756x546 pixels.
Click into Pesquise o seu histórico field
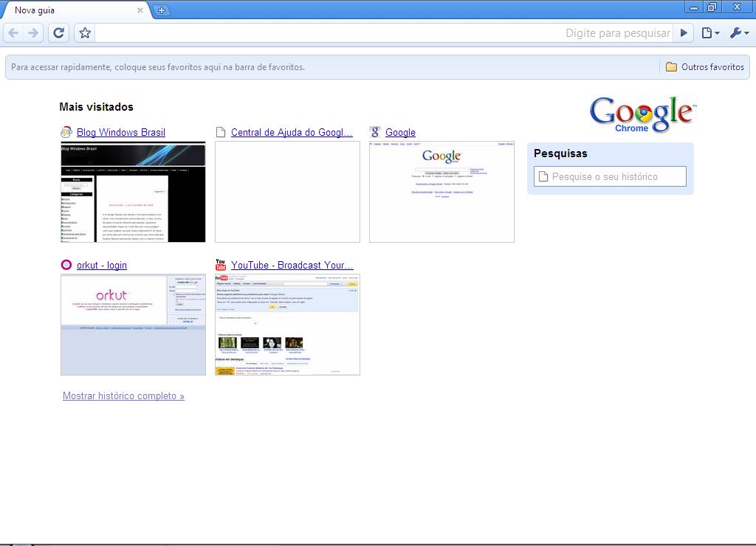tap(610, 176)
